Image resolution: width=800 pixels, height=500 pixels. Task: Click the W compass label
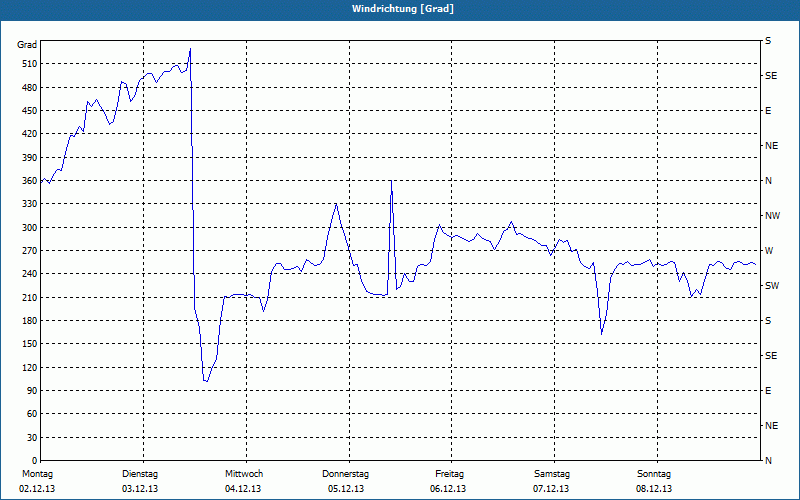769,251
